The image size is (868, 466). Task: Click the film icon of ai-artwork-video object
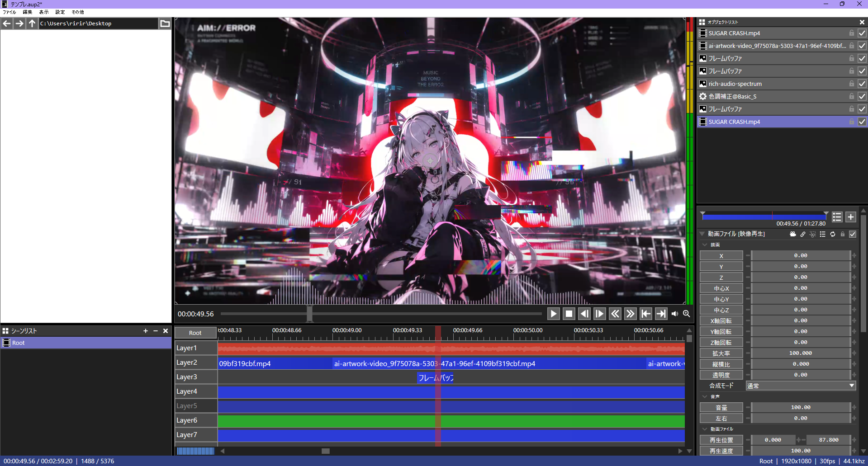[x=703, y=46]
